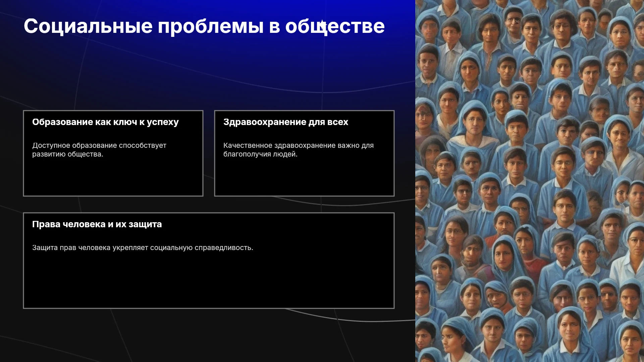The image size is (644, 362).
Task: Click the sentence "Защита прав человека укрепляет социальную справедливость."
Action: click(x=143, y=248)
